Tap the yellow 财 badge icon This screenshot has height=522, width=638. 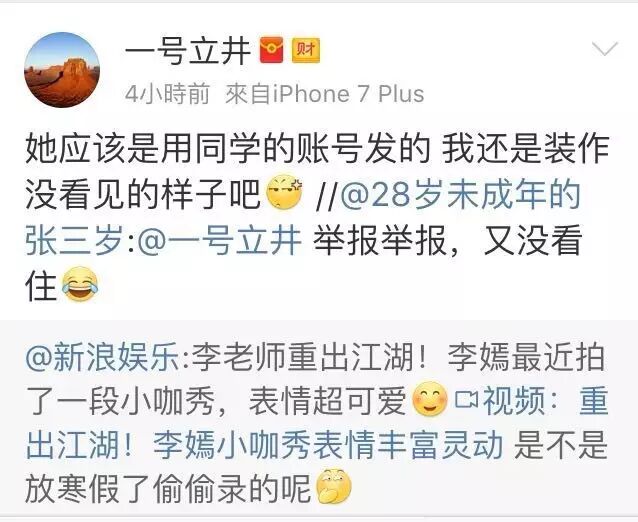(305, 50)
